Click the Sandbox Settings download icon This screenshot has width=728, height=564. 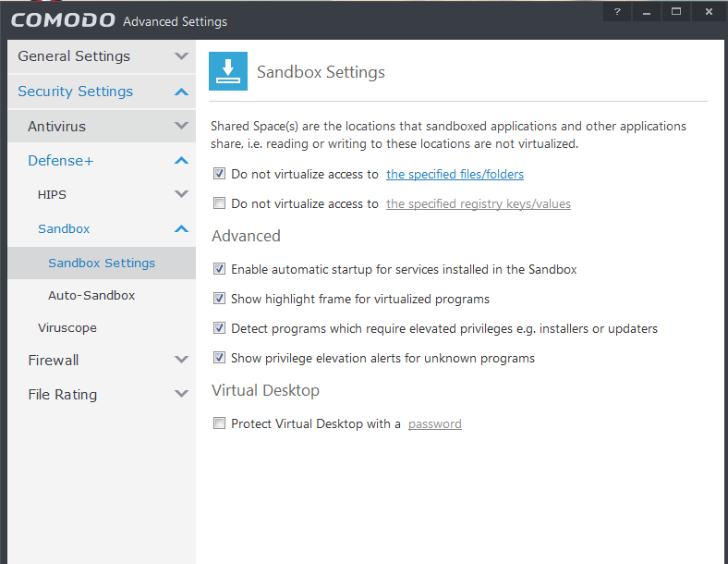(x=228, y=71)
